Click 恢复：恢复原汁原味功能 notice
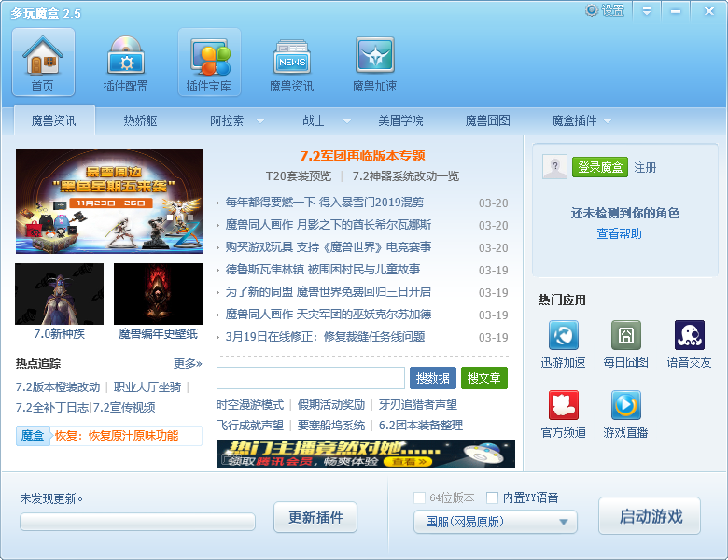 pos(117,436)
